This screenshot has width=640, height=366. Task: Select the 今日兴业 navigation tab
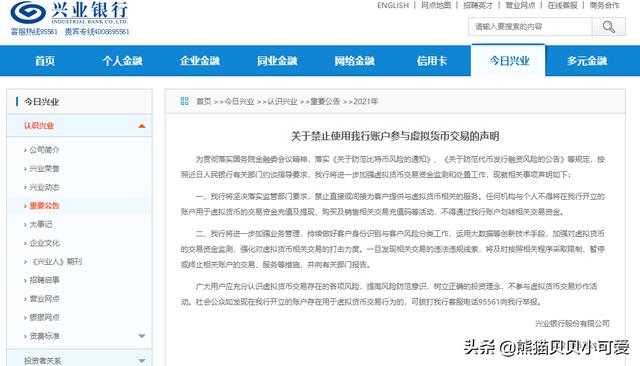tap(509, 61)
